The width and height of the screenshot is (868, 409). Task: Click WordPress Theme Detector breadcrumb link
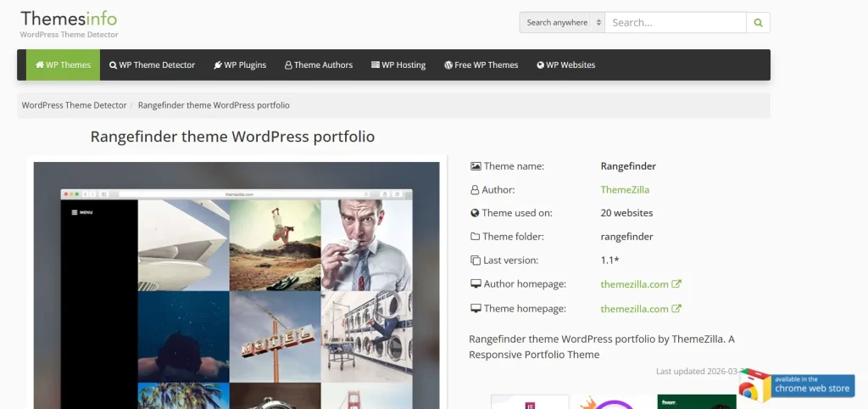coord(75,105)
